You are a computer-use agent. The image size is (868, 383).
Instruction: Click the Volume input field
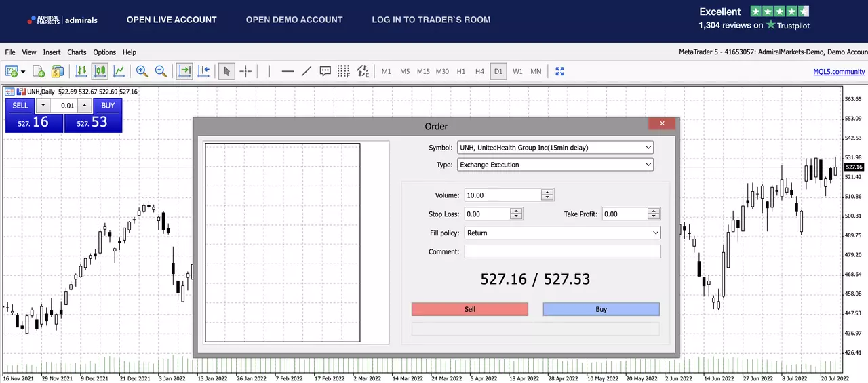click(503, 195)
